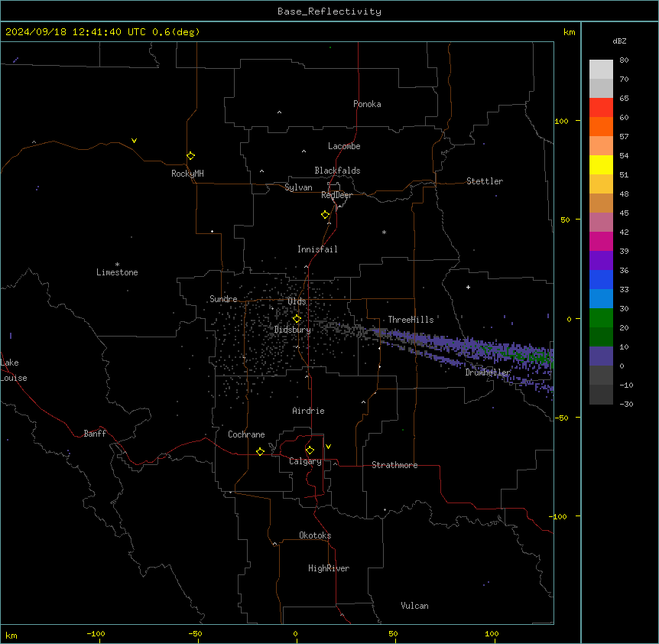Image resolution: width=659 pixels, height=644 pixels.
Task: Click the Okotoks town label
Action: [315, 535]
